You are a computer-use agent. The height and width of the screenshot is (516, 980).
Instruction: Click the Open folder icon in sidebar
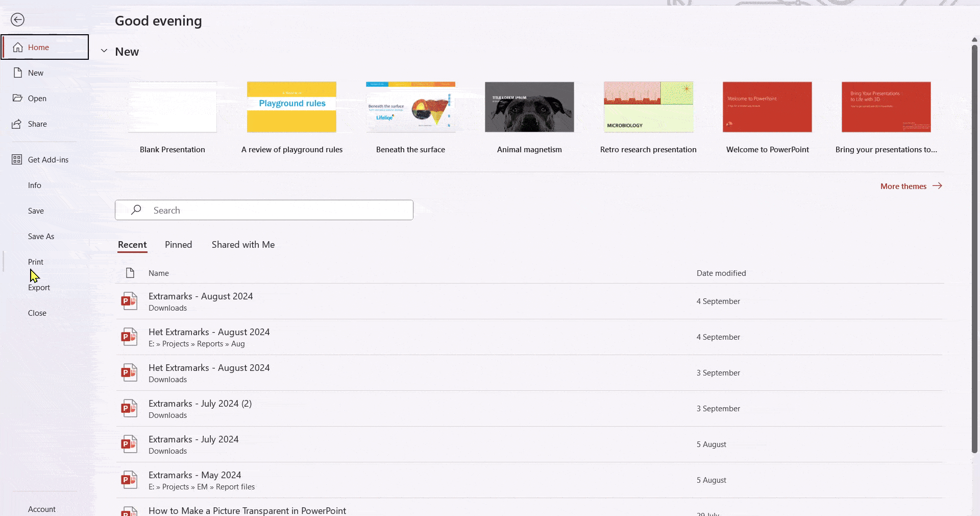(18, 98)
